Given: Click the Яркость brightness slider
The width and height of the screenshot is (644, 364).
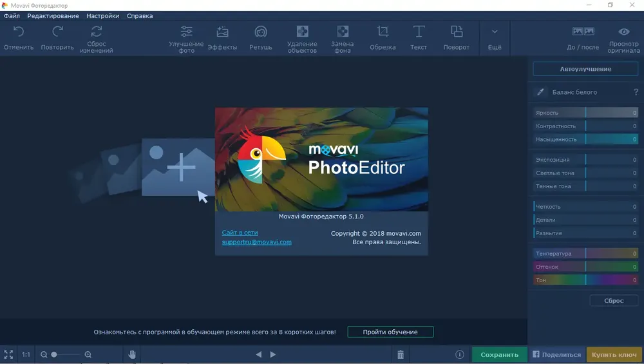Looking at the screenshot, I should click(x=585, y=113).
